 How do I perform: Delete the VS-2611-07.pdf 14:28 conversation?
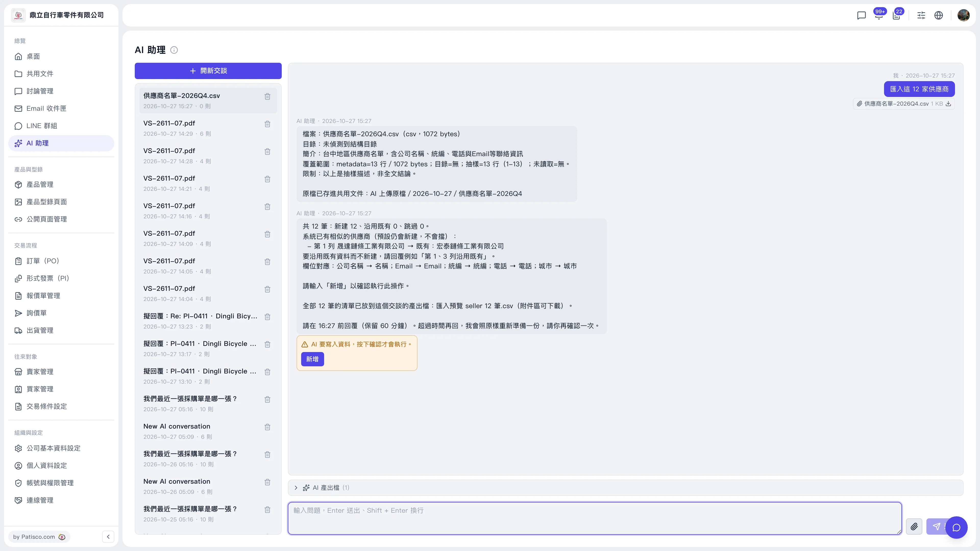267,152
